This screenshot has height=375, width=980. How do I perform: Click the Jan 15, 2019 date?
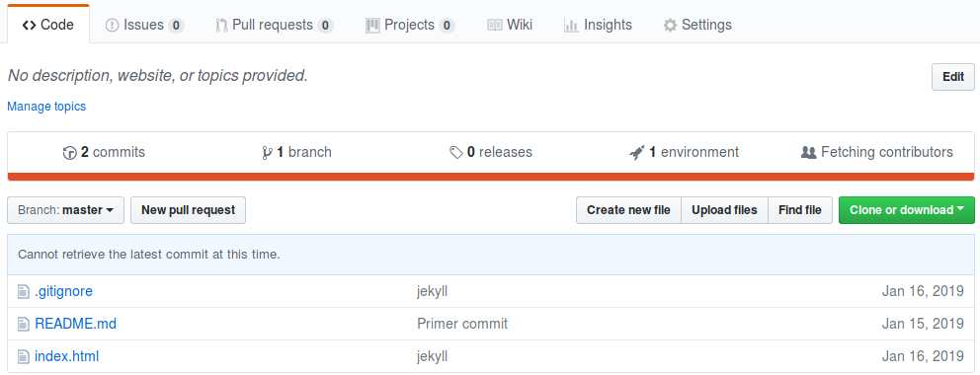tap(923, 324)
